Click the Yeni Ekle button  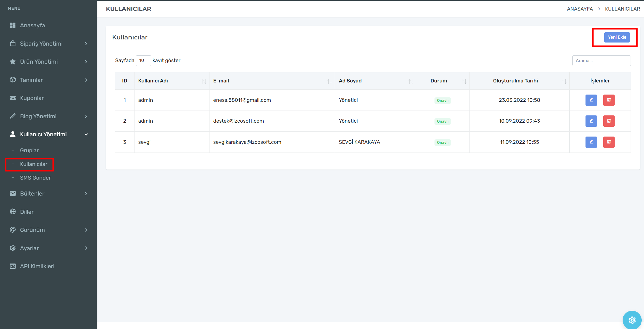[x=617, y=37]
